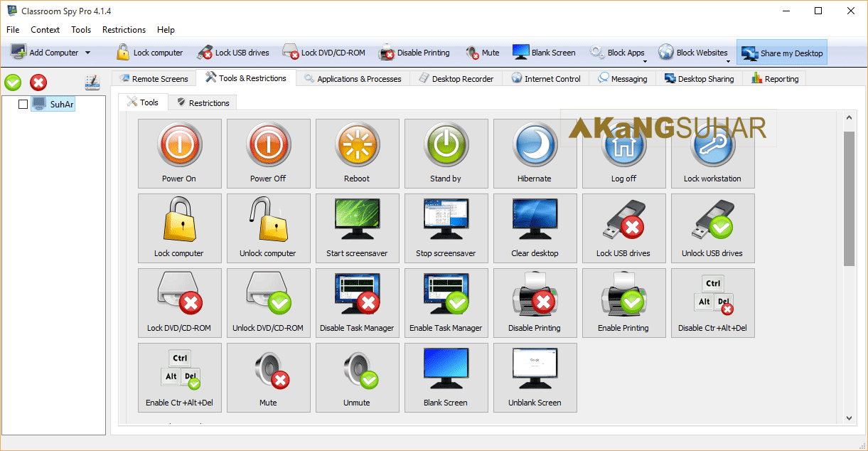Select all computers with green check
This screenshot has width=868, height=451.
pos(13,83)
